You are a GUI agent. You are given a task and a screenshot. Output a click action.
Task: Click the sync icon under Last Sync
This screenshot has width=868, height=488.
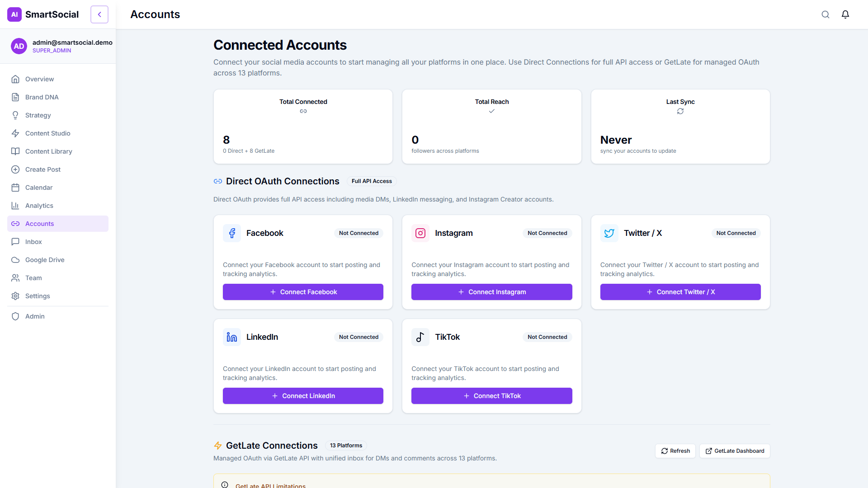tap(680, 111)
